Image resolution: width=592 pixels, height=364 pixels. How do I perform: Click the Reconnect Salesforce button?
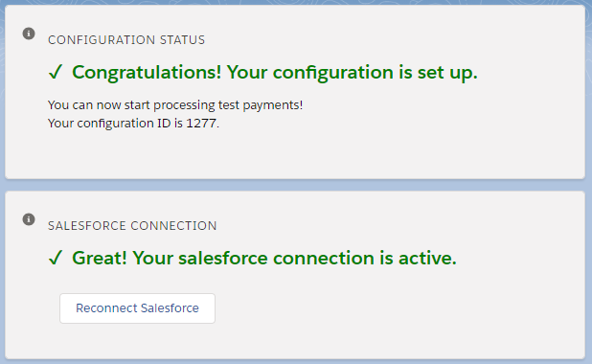click(x=137, y=308)
